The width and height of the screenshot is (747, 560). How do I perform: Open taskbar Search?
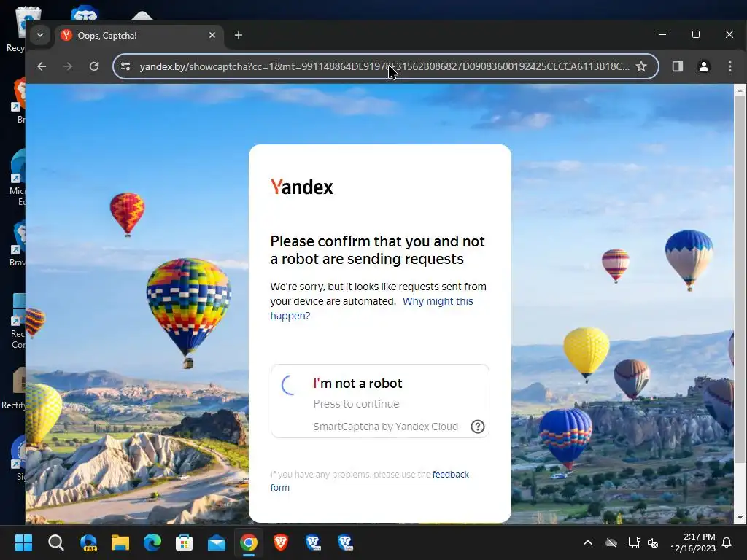click(x=55, y=542)
